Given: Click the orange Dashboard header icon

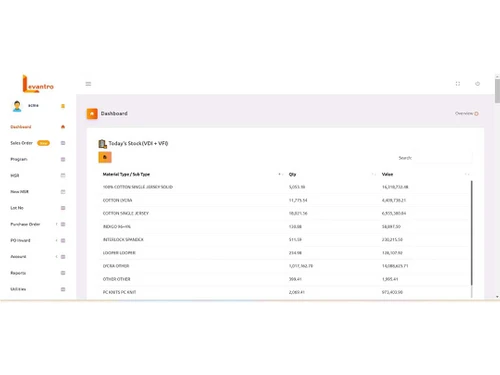Looking at the screenshot, I should tap(92, 114).
